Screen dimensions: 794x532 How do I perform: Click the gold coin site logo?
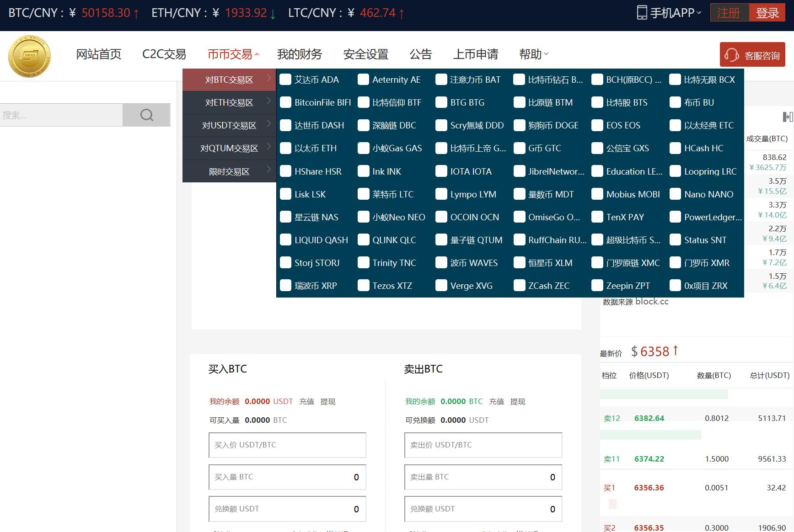(x=29, y=56)
